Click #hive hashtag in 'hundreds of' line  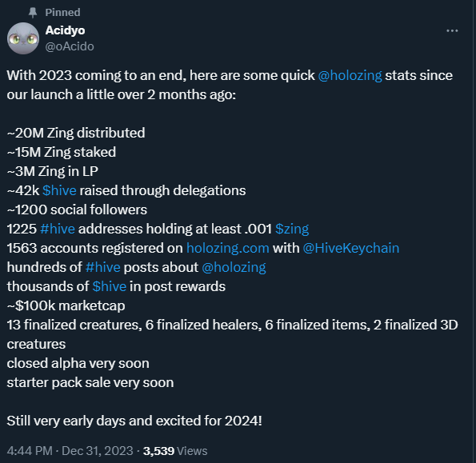pos(103,267)
